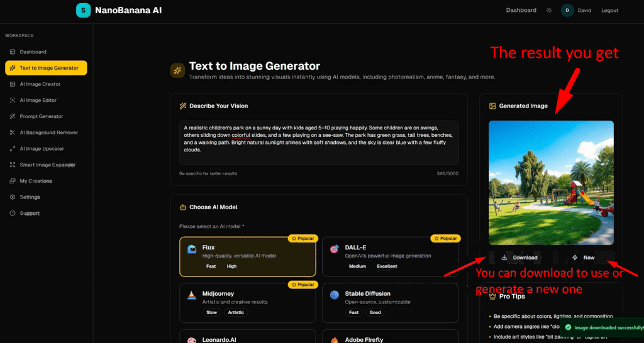644x343 pixels.
Task: Click the 'Be specific for better results' hint
Action: [x=208, y=173]
